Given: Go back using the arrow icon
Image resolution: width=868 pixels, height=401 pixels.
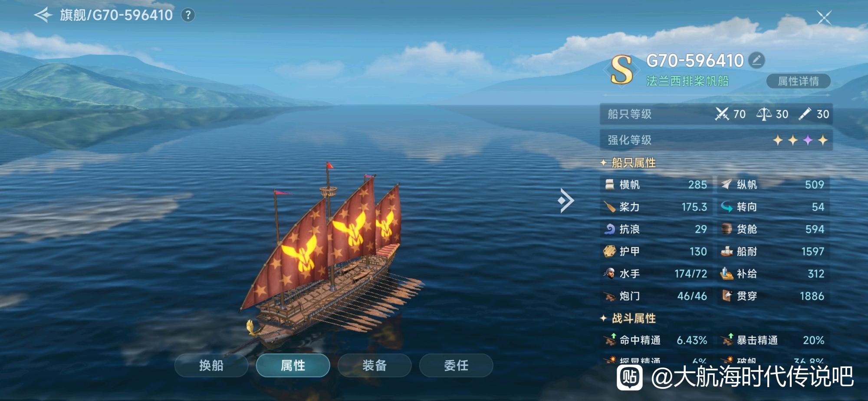Looking at the screenshot, I should click(x=43, y=15).
